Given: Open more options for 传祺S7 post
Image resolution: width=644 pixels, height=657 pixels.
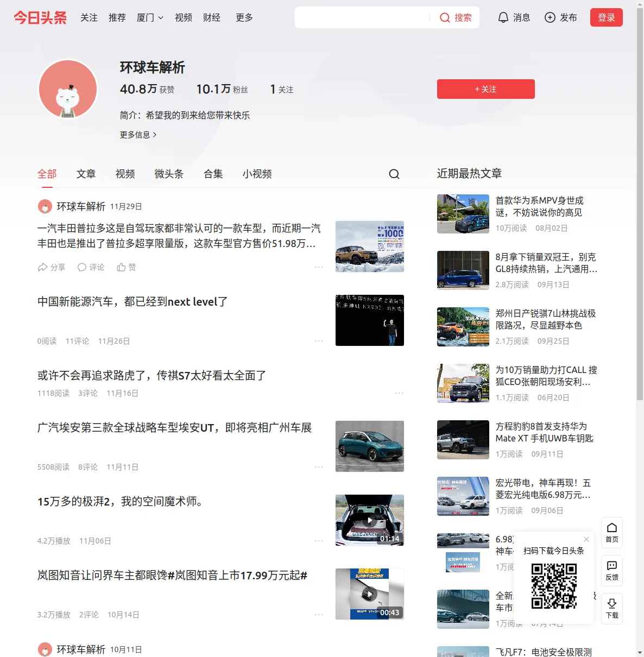Looking at the screenshot, I should (x=399, y=393).
